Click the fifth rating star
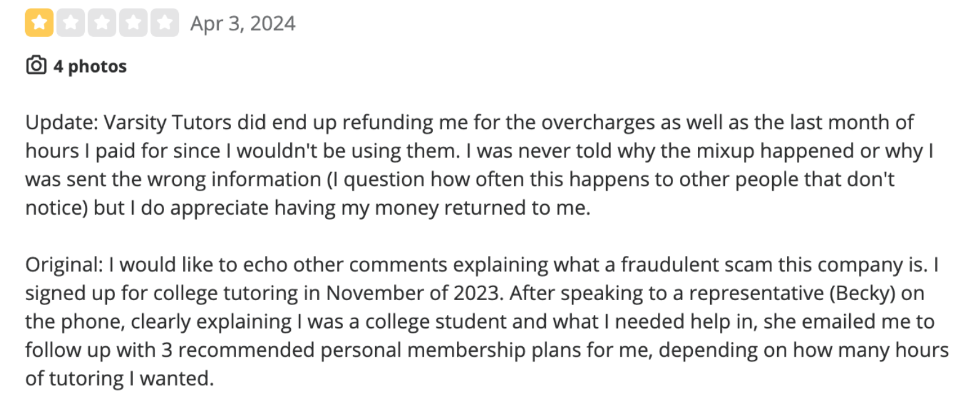Image resolution: width=980 pixels, height=401 pixels. [x=165, y=22]
